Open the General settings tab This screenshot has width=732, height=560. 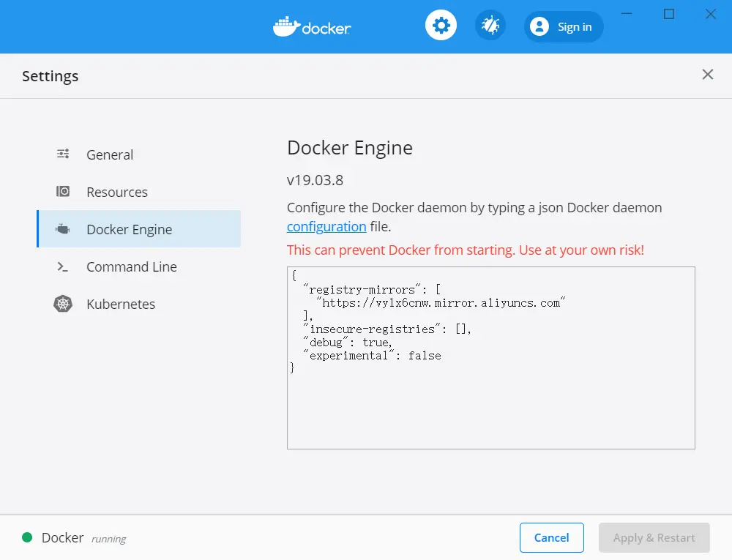(x=139, y=154)
